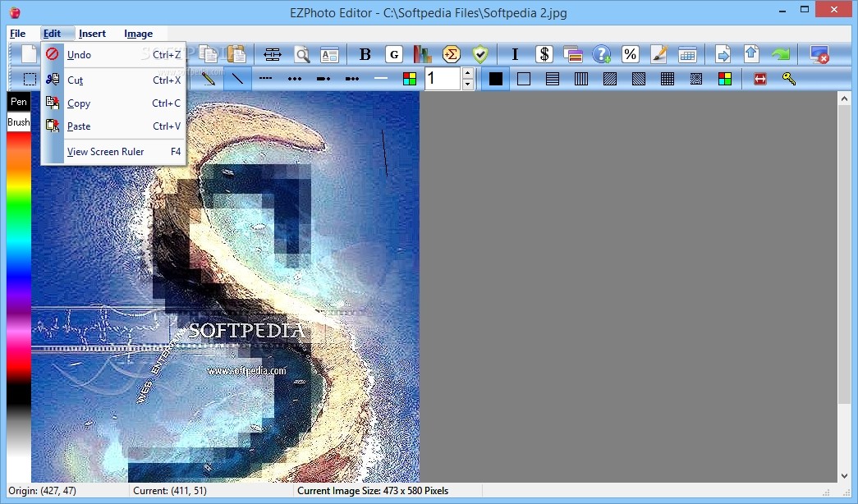Click the Copy pages toolbar icon
Image resolution: width=858 pixels, height=504 pixels.
point(209,54)
